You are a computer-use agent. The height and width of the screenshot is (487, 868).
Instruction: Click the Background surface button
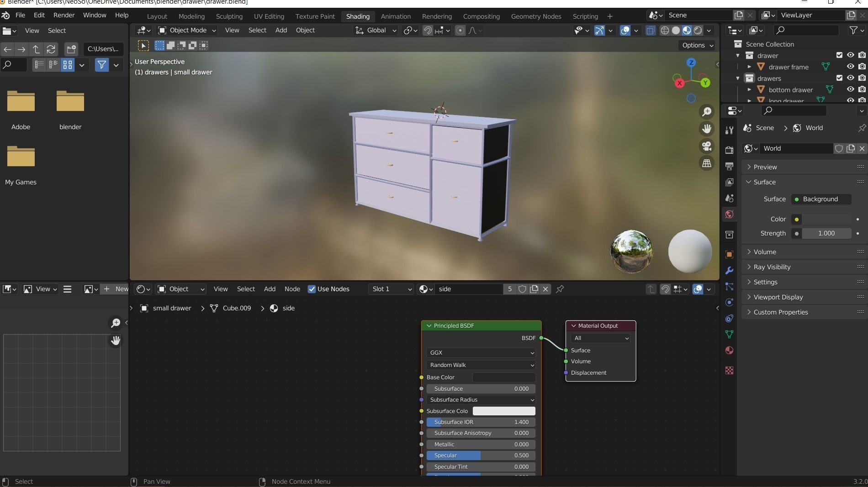(x=820, y=199)
